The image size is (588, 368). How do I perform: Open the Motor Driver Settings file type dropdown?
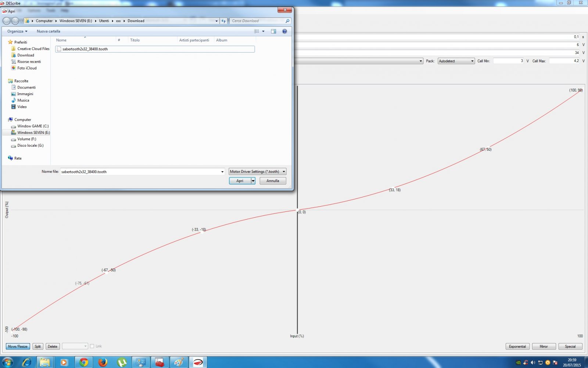[257, 172]
